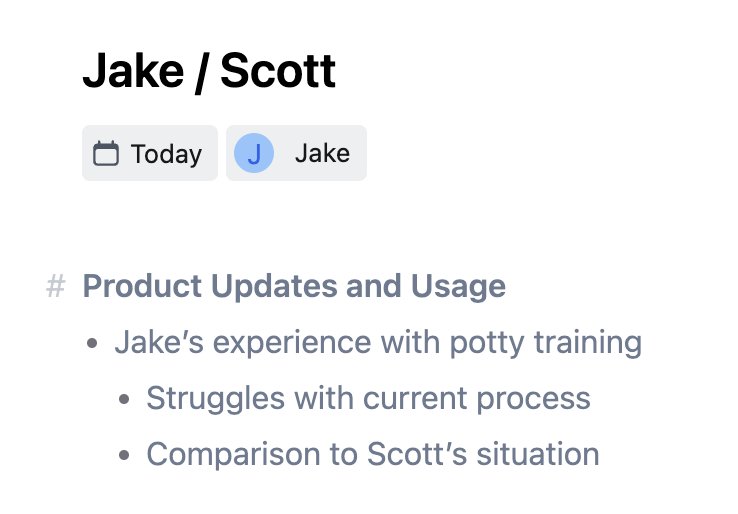This screenshot has height=514, width=738.
Task: Click the word 'Struggles' in sub-bullet
Action: tap(216, 399)
